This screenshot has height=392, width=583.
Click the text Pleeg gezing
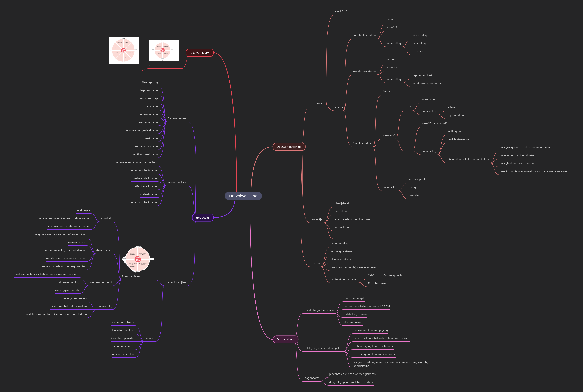pyautogui.click(x=150, y=83)
